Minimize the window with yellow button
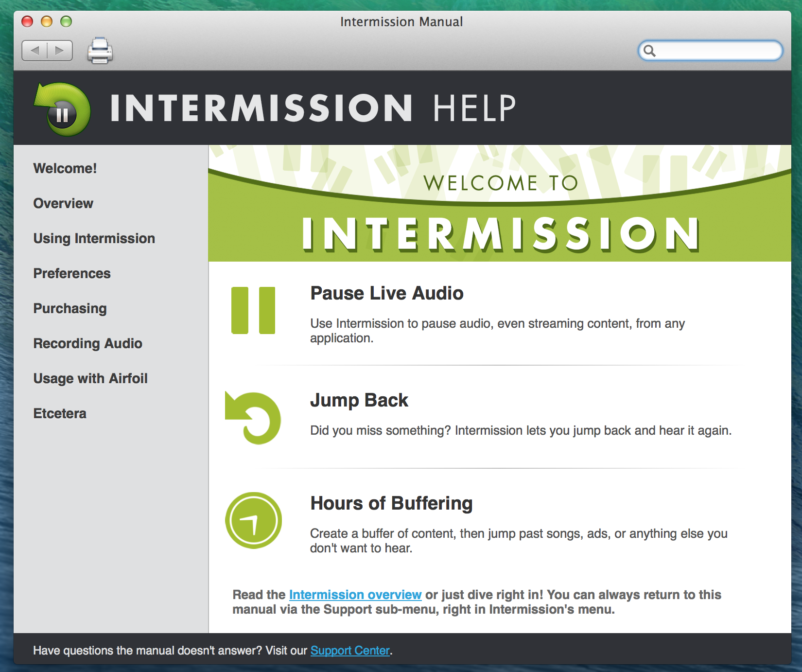The height and width of the screenshot is (672, 802). tap(47, 21)
